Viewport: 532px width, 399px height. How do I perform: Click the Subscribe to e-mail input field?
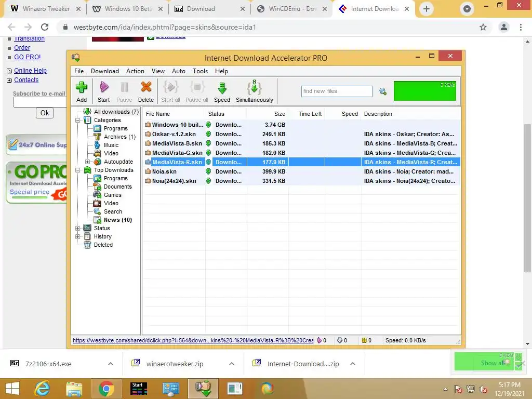point(40,102)
